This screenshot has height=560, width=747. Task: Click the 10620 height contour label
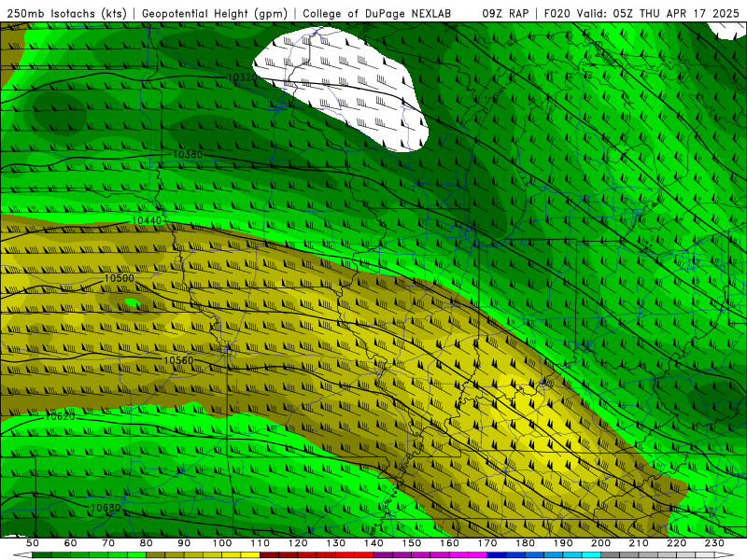pyautogui.click(x=60, y=416)
